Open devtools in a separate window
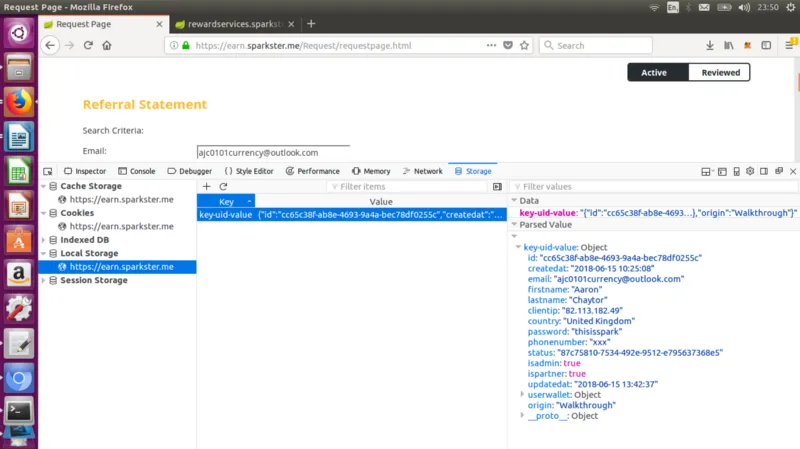Image resolution: width=800 pixels, height=449 pixels. pos(779,171)
